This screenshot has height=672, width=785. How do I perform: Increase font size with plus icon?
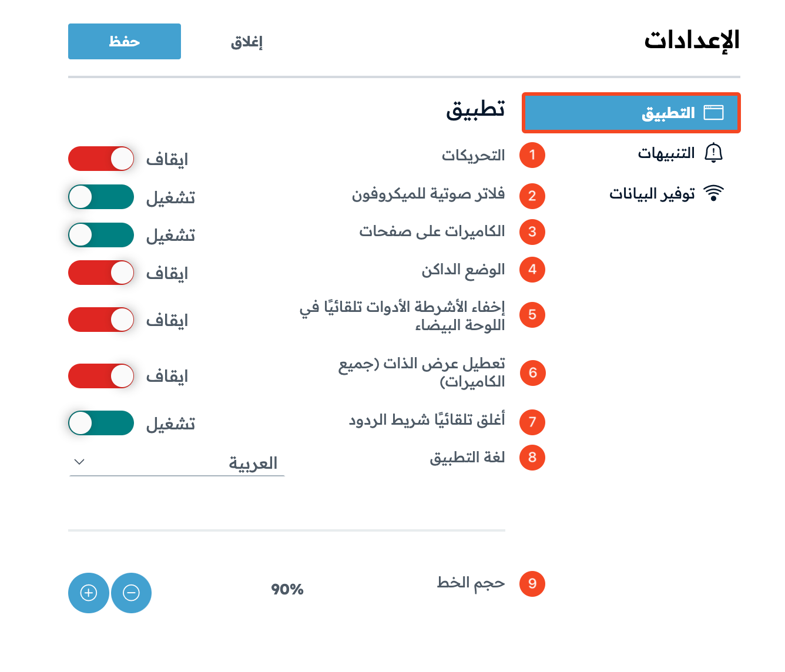[89, 593]
